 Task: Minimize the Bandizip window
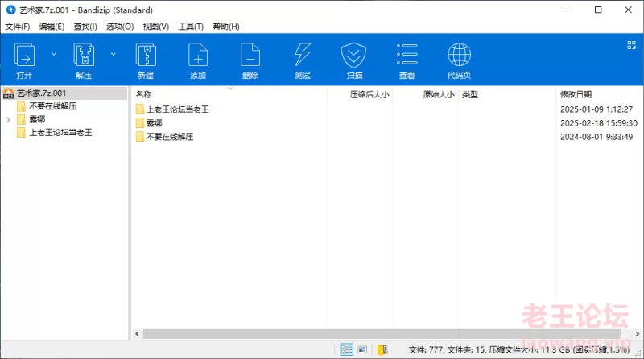pos(569,10)
